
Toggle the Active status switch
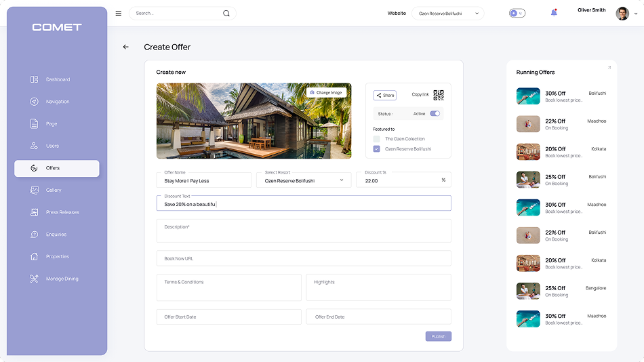coord(435,114)
